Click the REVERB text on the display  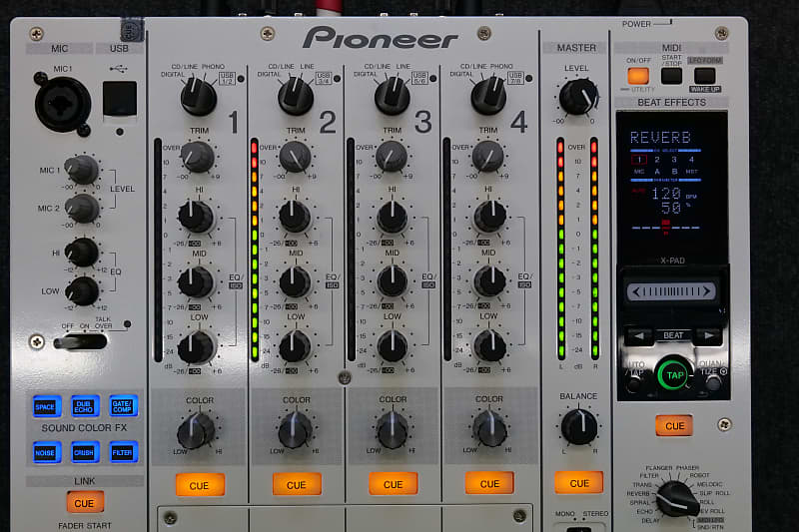tap(660, 138)
